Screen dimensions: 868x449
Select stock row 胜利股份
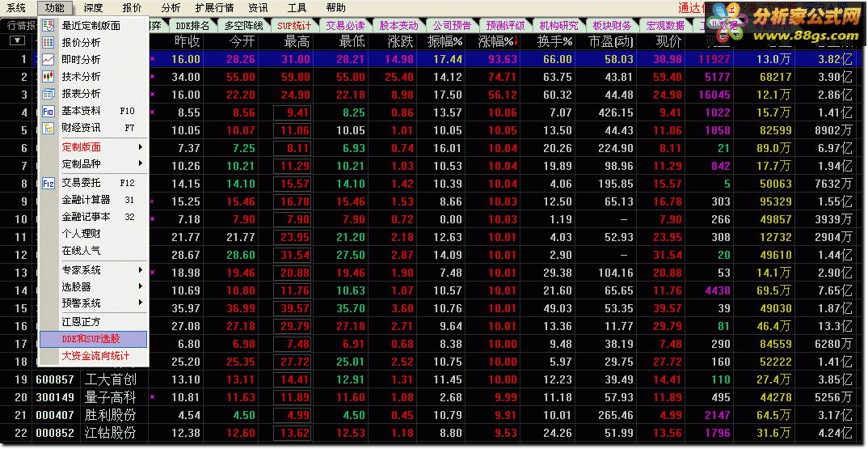pos(110,415)
